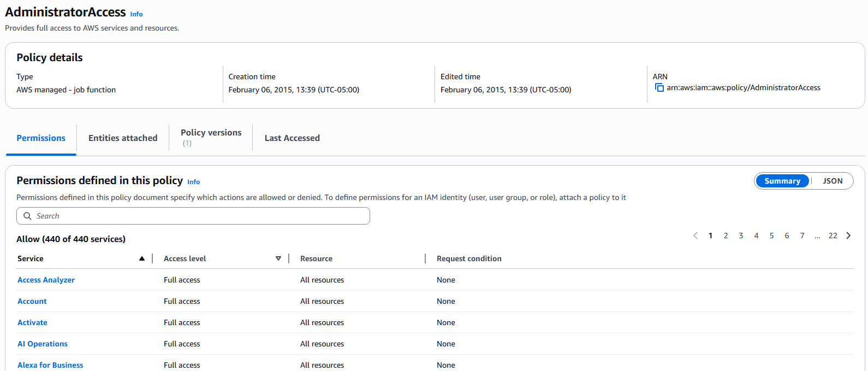Image resolution: width=868 pixels, height=371 pixels.
Task: Open the Access level column filter arrow
Action: pyautogui.click(x=278, y=258)
